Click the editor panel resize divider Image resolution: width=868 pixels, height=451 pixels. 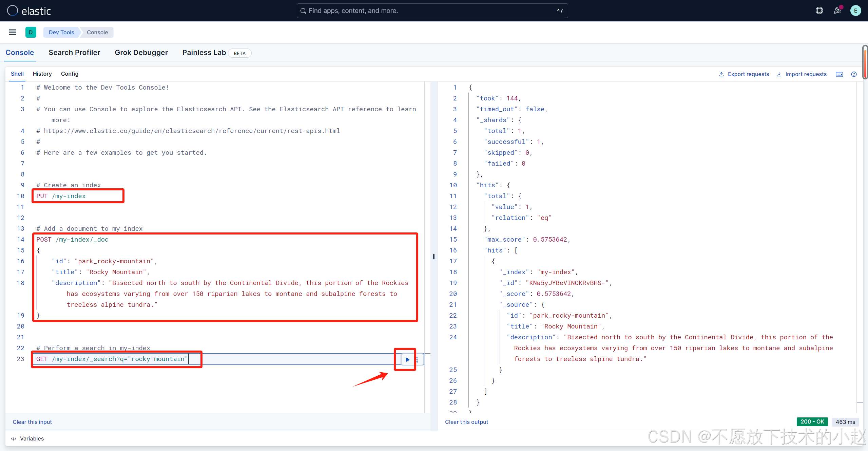tap(434, 257)
